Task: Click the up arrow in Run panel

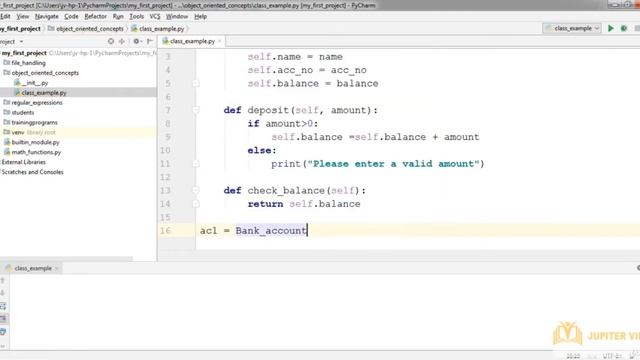Action: 3,281
